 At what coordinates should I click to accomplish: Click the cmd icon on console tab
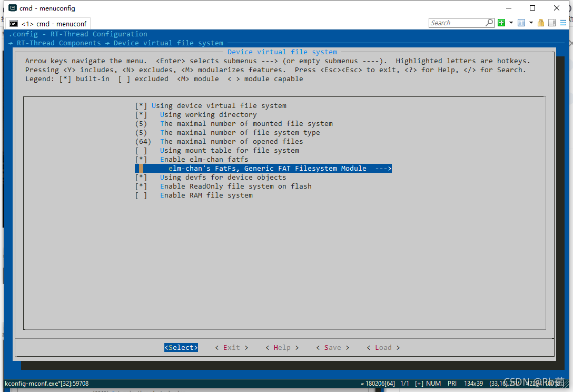click(14, 24)
